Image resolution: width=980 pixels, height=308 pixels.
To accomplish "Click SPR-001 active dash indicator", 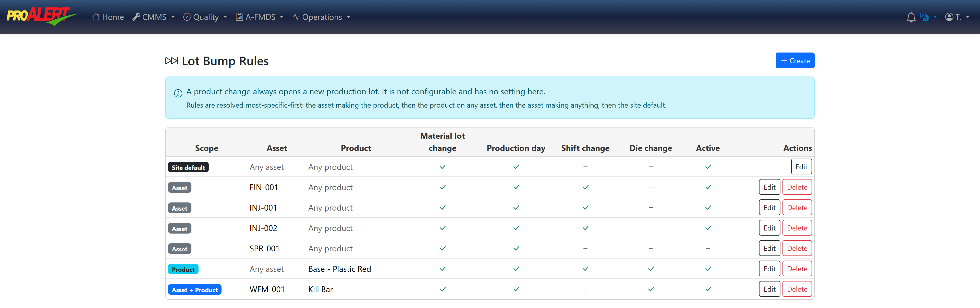I will coord(708,248).
